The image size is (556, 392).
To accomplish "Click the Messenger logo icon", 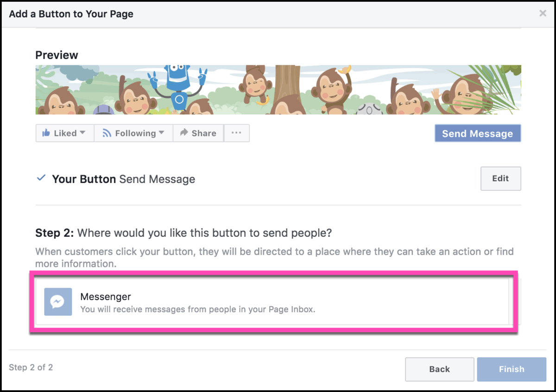I will pyautogui.click(x=58, y=302).
